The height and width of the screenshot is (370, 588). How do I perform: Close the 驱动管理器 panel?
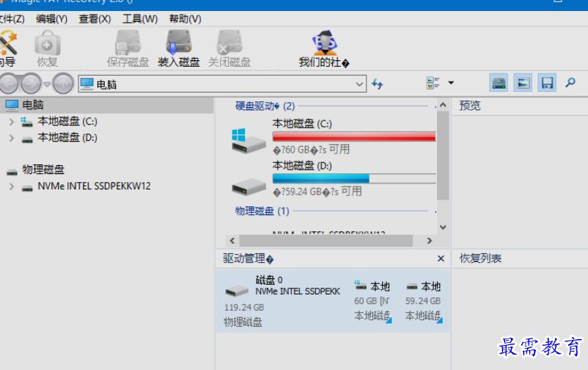[441, 258]
